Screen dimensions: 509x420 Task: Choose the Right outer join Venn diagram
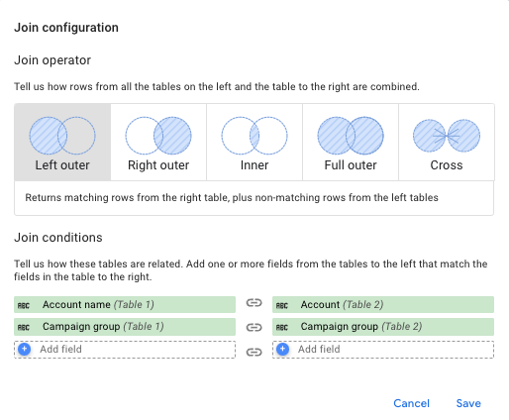(158, 136)
